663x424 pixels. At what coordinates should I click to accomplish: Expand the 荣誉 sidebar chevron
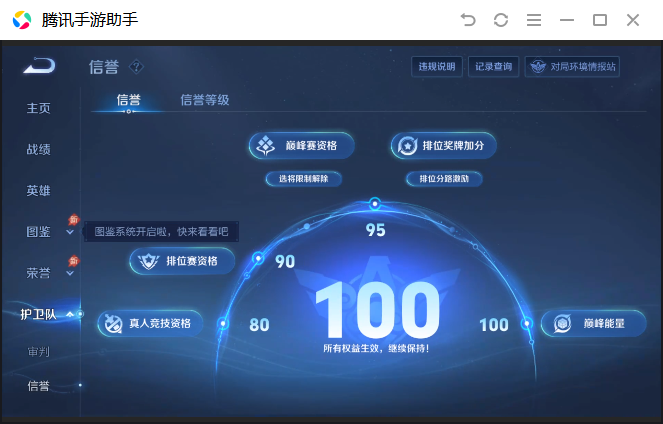(70, 273)
